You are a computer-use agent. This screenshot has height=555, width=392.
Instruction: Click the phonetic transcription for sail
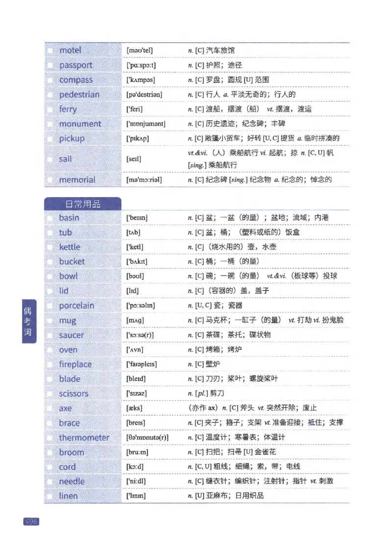click(133, 159)
